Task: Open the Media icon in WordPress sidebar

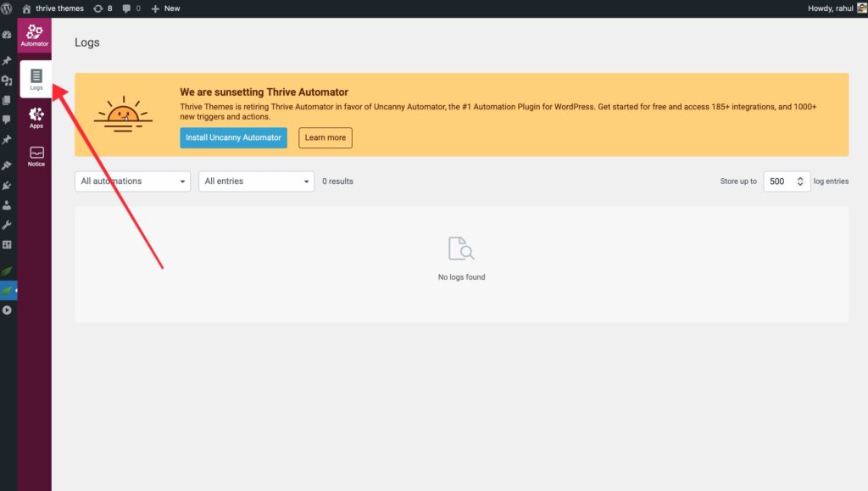Action: pos(8,81)
